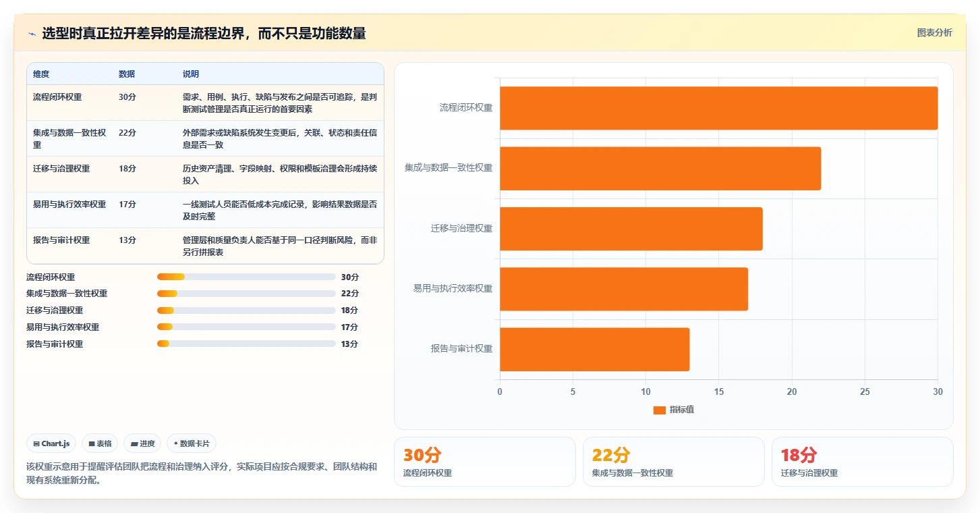Click the 易用与执行效率权重 chart bar
980x513 pixels.
[x=624, y=289]
